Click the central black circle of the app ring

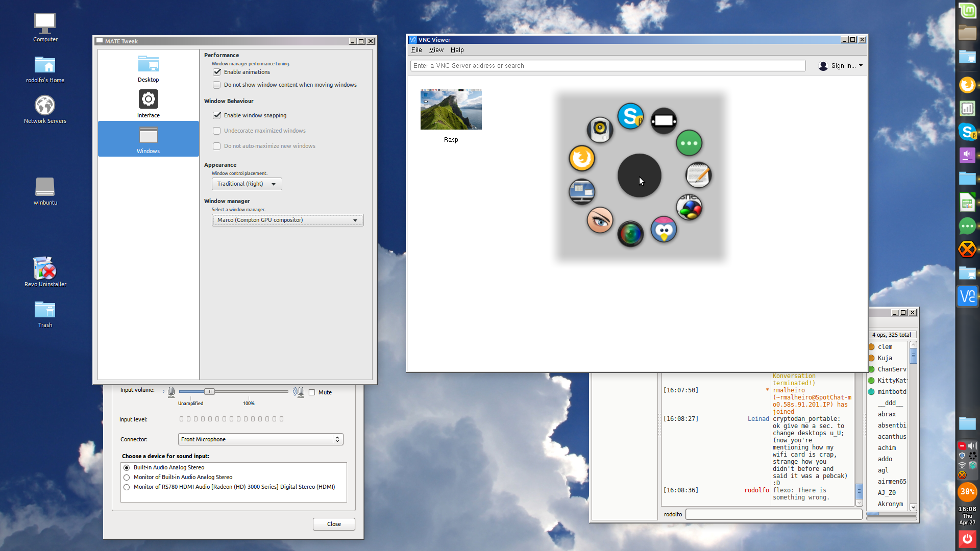[639, 176]
